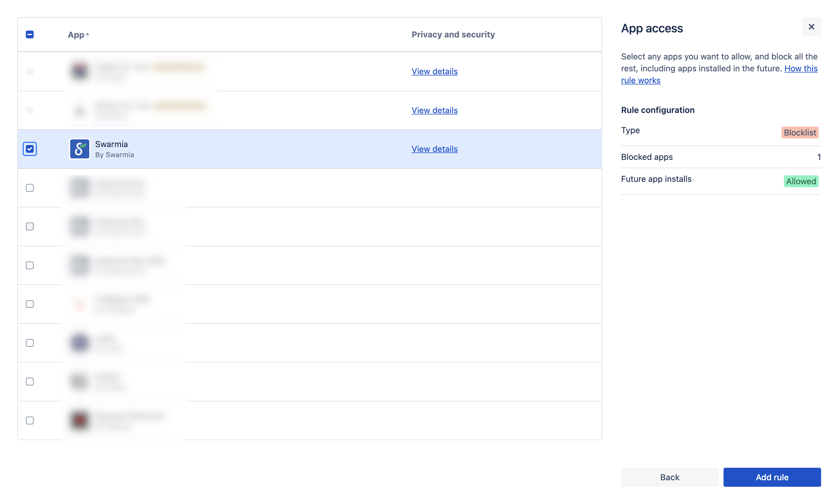Click the Allowed future installs badge
The height and width of the screenshot is (504, 833).
coord(801,181)
